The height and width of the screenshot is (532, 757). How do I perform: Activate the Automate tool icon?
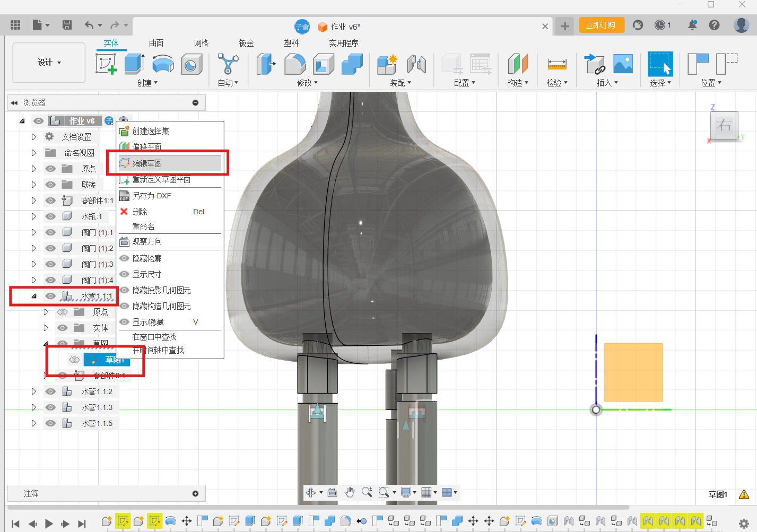tap(228, 64)
